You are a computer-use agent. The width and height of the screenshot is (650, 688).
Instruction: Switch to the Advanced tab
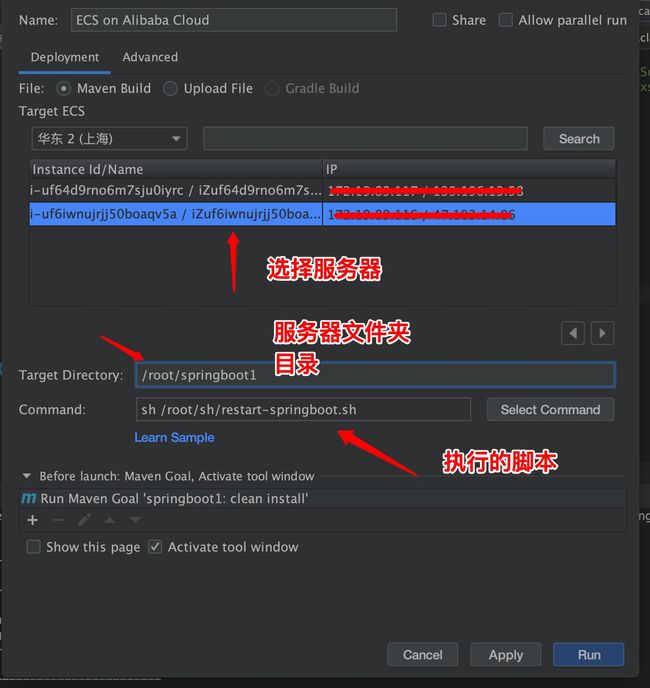click(x=150, y=57)
